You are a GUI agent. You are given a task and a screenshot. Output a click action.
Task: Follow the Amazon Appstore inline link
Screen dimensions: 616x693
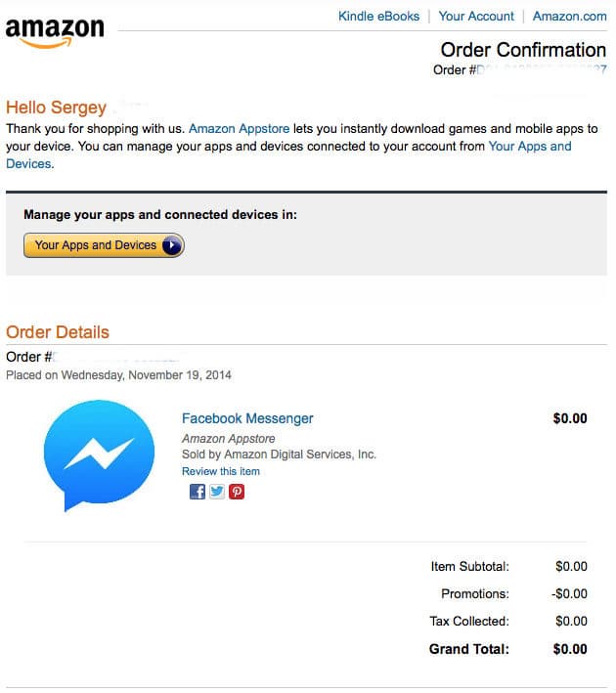click(239, 129)
